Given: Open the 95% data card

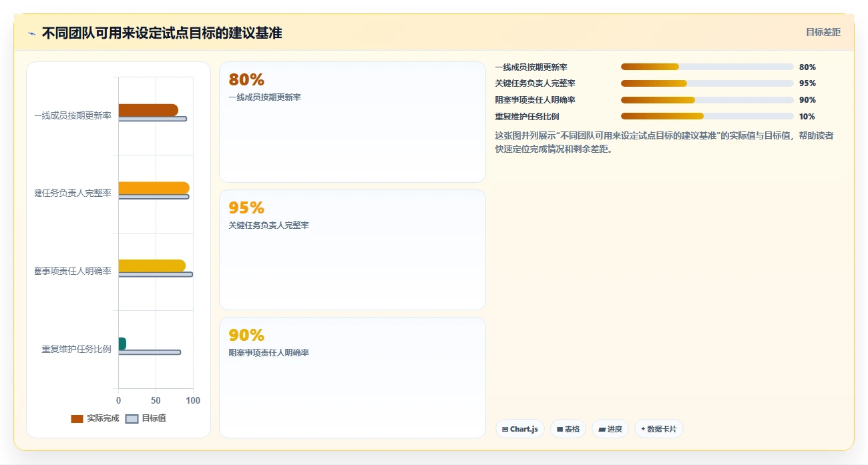Looking at the screenshot, I should 353,250.
